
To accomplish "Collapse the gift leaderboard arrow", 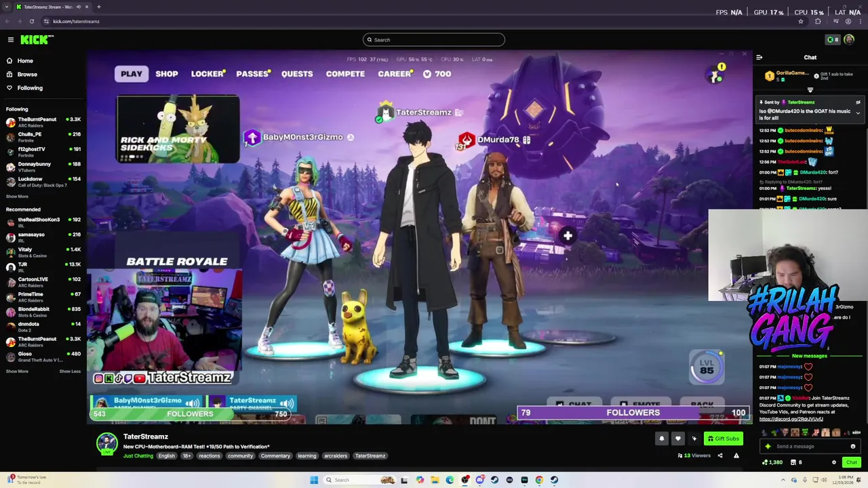I will [810, 89].
